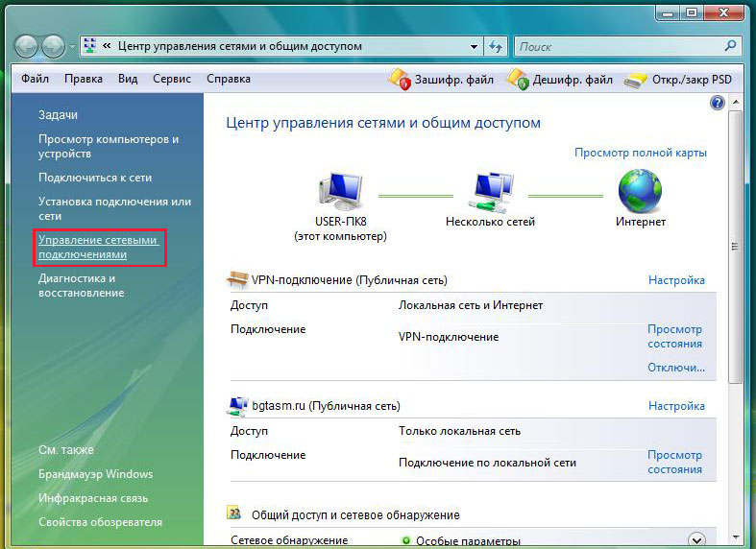The height and width of the screenshot is (549, 756).
Task: Click the USER-ПК8 computer icon
Action: (340, 191)
